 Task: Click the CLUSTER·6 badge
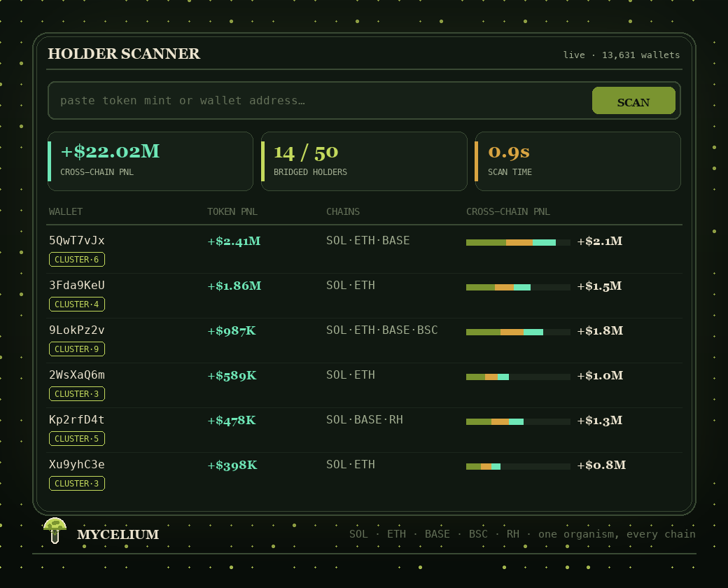77,259
